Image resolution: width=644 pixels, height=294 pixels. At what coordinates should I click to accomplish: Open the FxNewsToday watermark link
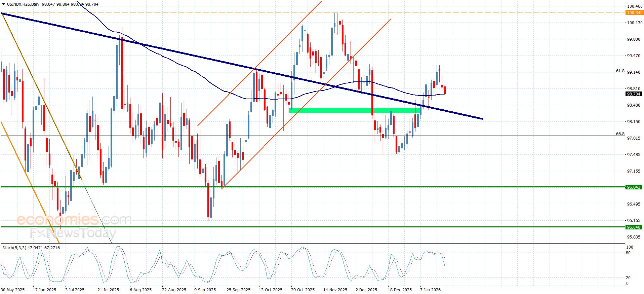coord(73,233)
